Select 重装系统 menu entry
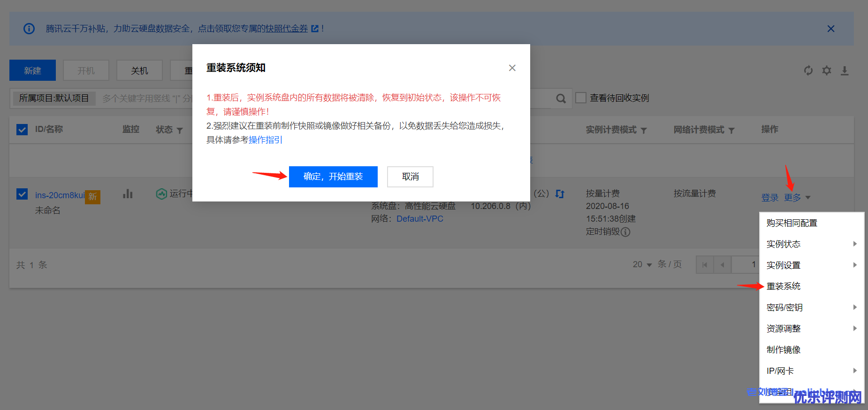868x410 pixels. [x=812, y=286]
